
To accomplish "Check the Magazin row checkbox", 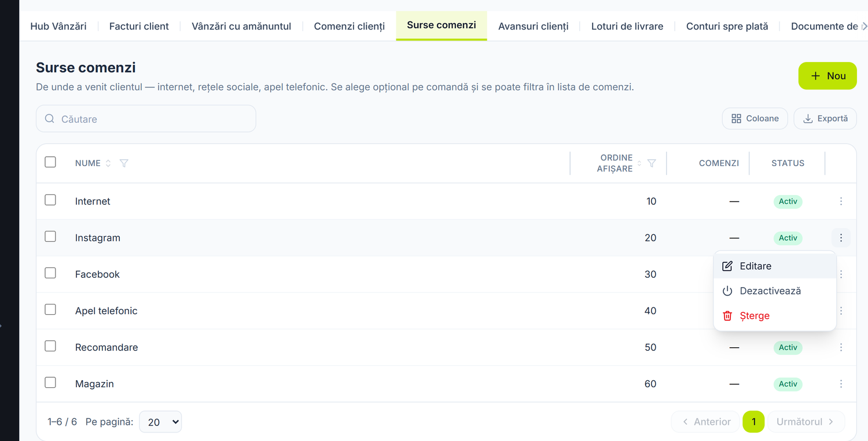I will tap(50, 383).
